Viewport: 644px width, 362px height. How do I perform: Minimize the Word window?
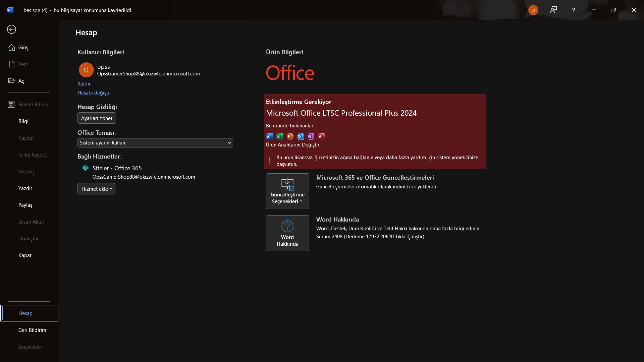[x=594, y=10]
